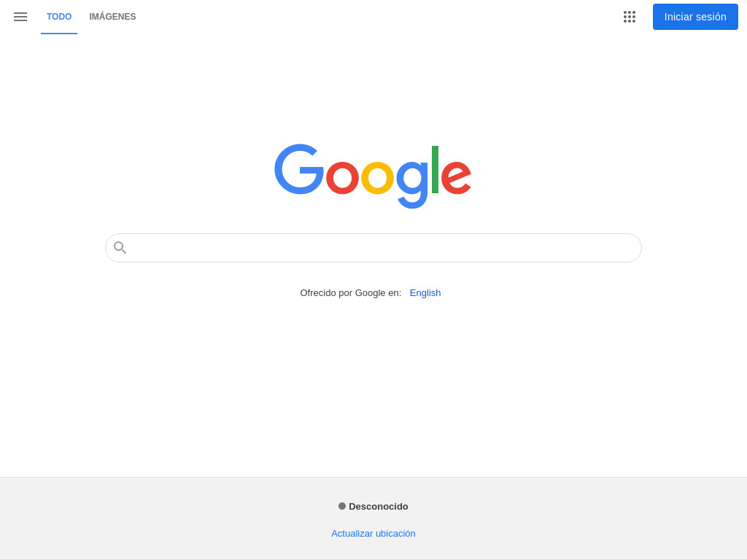Change language via the English link
The width and height of the screenshot is (747, 560).
coord(425,293)
